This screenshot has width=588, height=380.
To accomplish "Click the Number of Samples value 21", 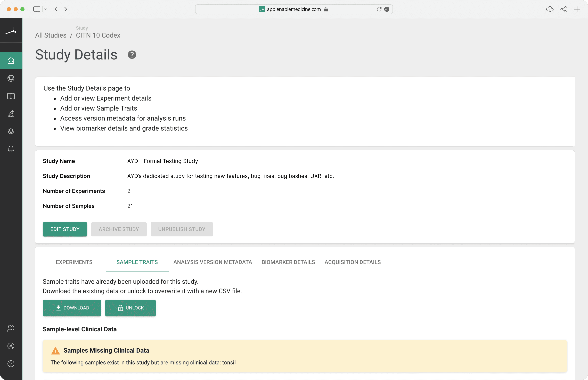I will click(130, 206).
